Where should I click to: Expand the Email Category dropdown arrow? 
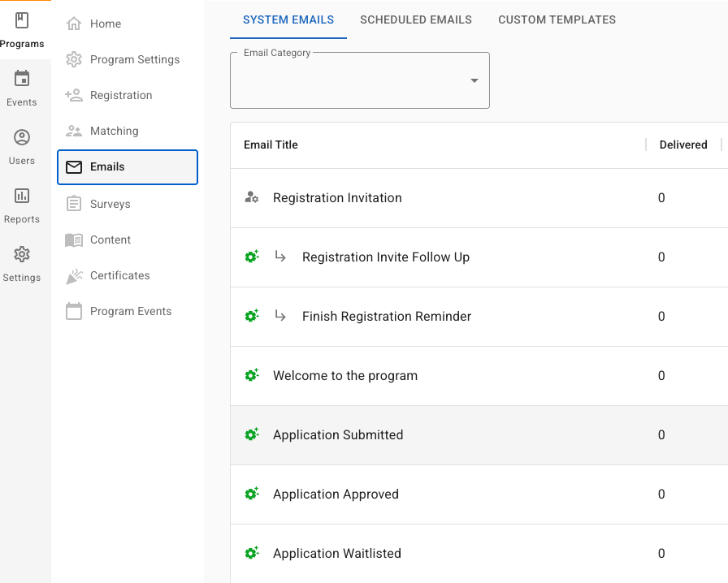[474, 80]
